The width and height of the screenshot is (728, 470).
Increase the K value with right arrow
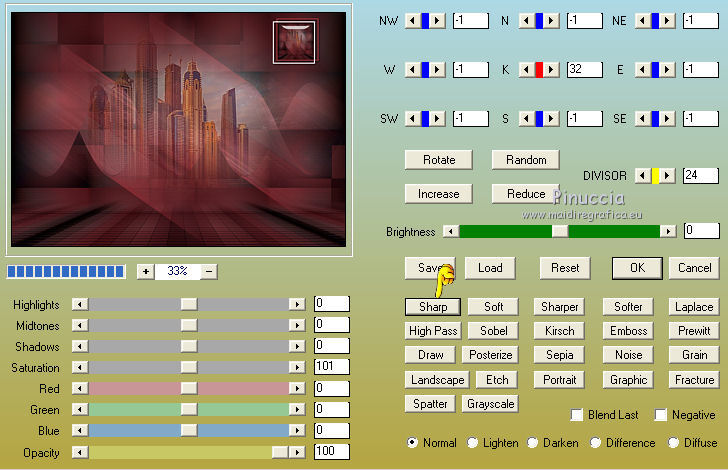tap(551, 70)
